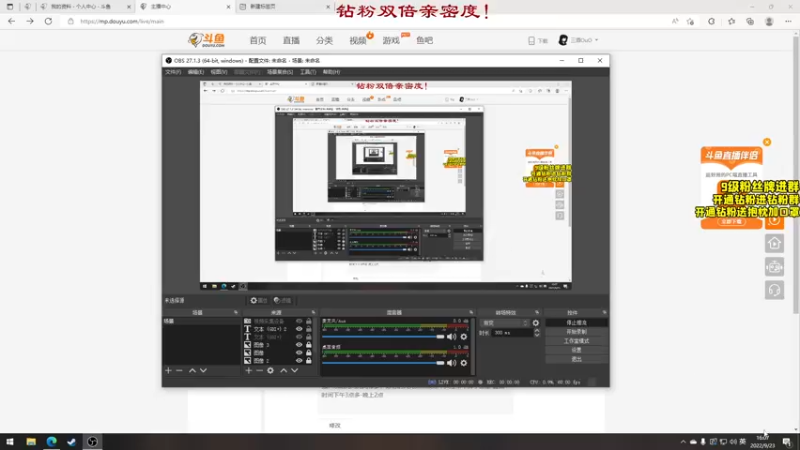Open the 分类 tab on Douyu site
This screenshot has height=450, width=800.
[324, 40]
